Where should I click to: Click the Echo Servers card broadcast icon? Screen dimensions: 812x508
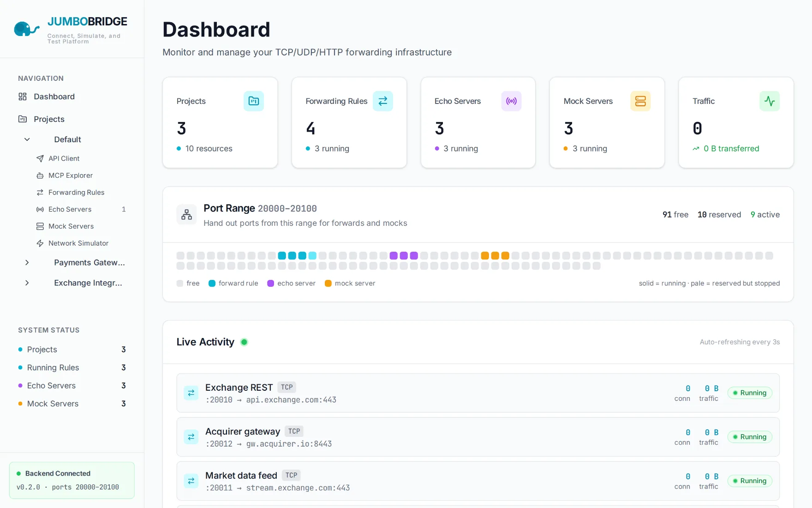512,101
